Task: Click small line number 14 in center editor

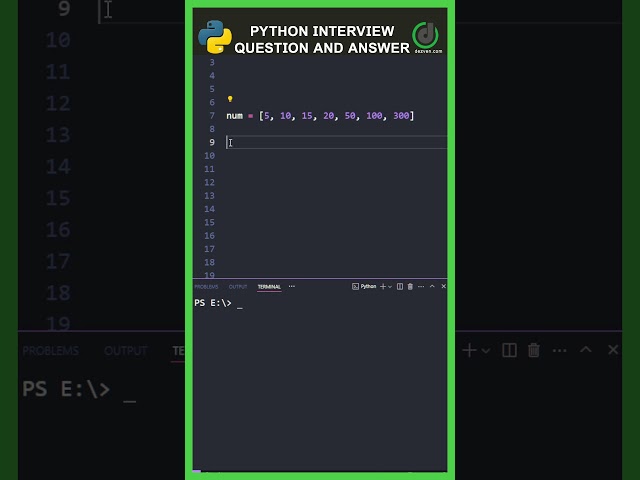Action: [209, 209]
